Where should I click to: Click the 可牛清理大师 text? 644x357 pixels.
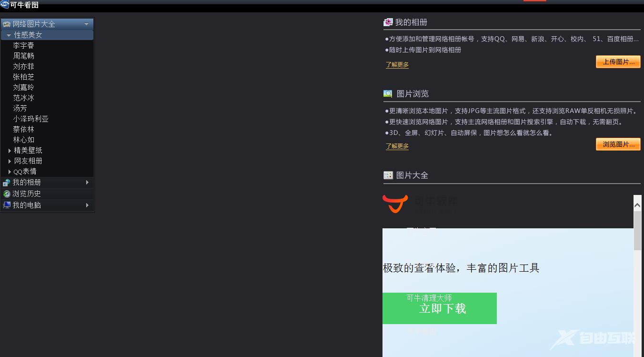pyautogui.click(x=429, y=298)
